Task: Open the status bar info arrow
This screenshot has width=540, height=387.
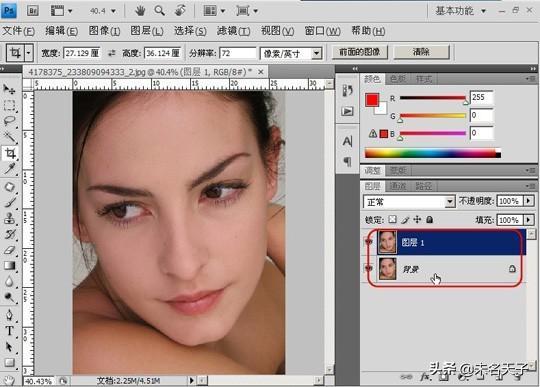Action: pos(191,380)
